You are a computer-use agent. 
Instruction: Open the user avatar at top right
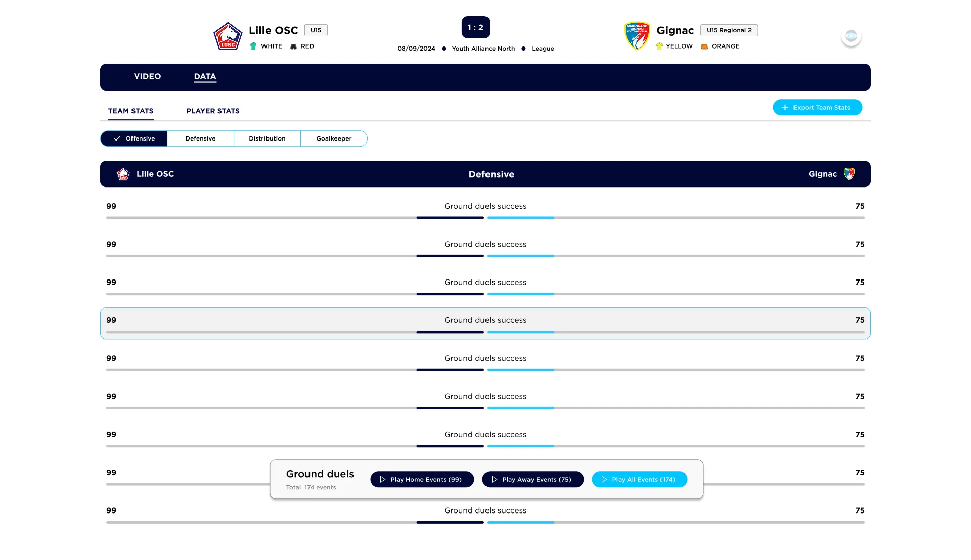[851, 36]
